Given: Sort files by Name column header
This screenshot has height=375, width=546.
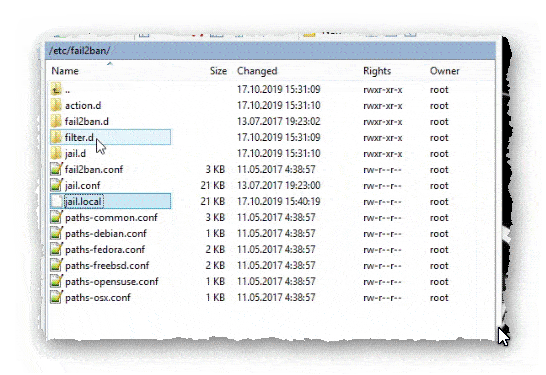Looking at the screenshot, I should click(x=65, y=71).
